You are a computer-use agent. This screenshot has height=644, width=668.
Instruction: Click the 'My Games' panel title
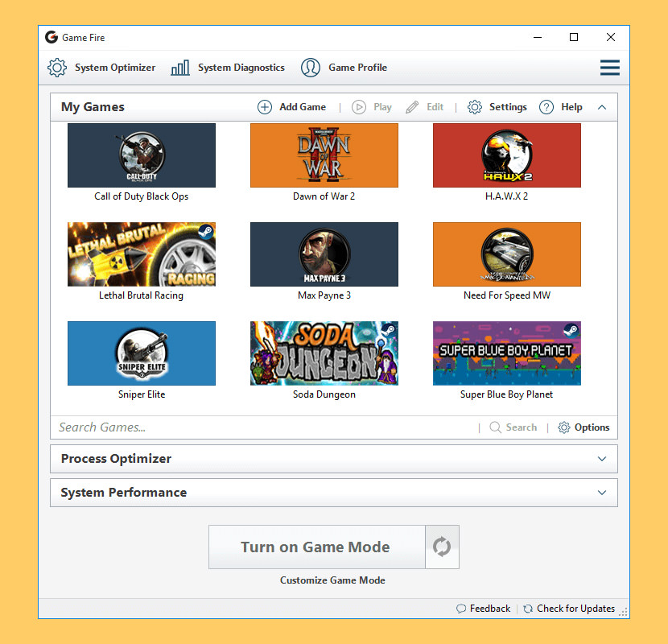pyautogui.click(x=93, y=107)
